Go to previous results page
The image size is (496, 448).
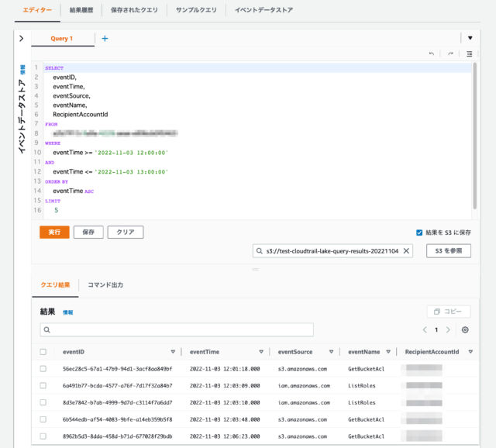click(425, 330)
